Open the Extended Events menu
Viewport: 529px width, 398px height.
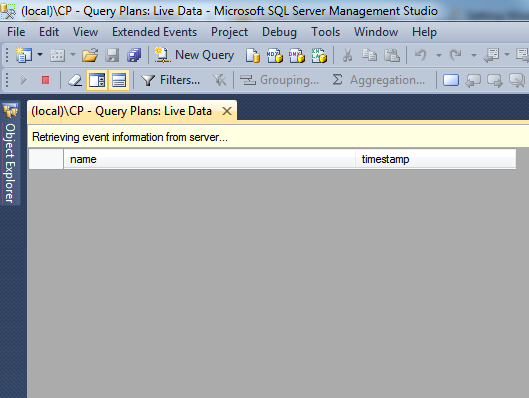coord(155,32)
